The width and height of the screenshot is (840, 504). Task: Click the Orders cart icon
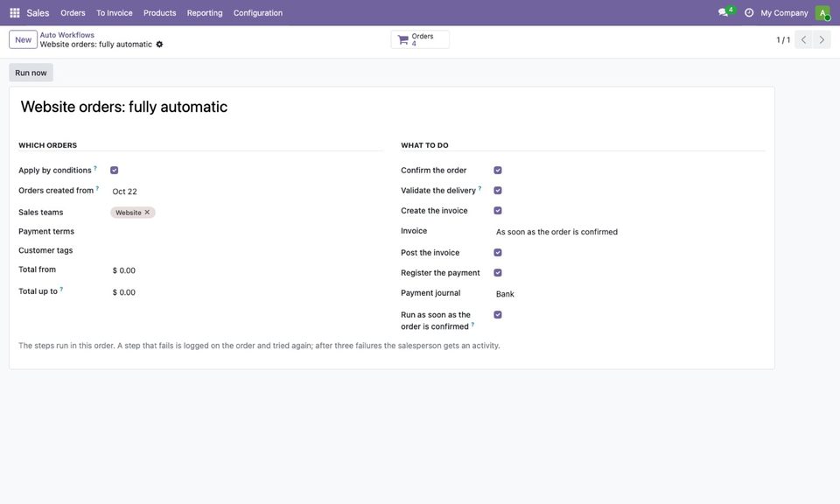pyautogui.click(x=402, y=39)
